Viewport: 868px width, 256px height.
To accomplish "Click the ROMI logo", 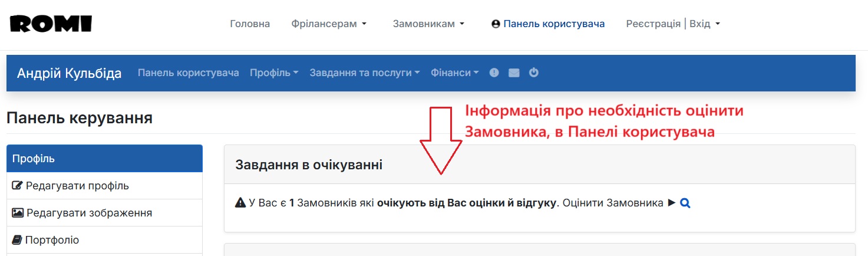I will pyautogui.click(x=51, y=24).
